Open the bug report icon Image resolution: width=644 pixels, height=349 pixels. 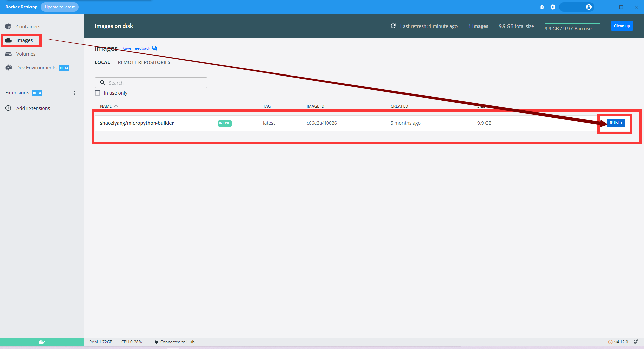[x=542, y=7]
